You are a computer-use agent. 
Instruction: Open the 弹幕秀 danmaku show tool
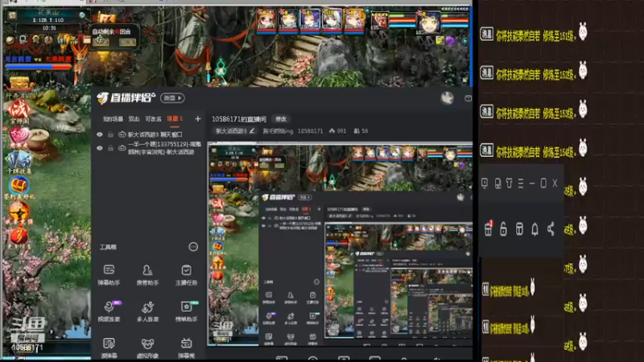click(x=186, y=348)
